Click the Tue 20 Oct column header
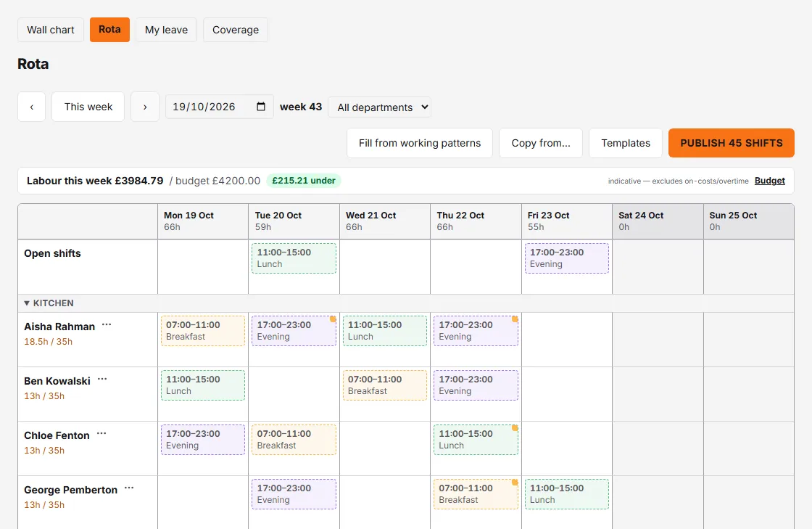Viewport: 812px width, 529px height. pyautogui.click(x=294, y=221)
